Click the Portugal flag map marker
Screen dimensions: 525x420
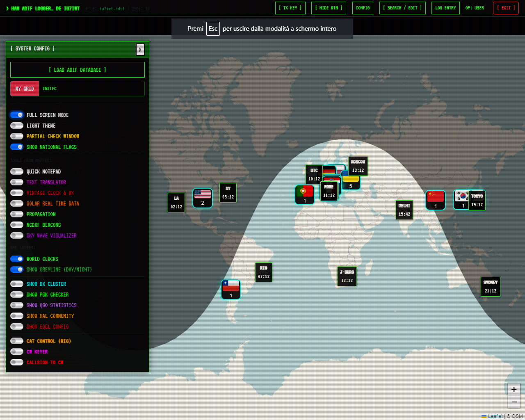pyautogui.click(x=304, y=194)
